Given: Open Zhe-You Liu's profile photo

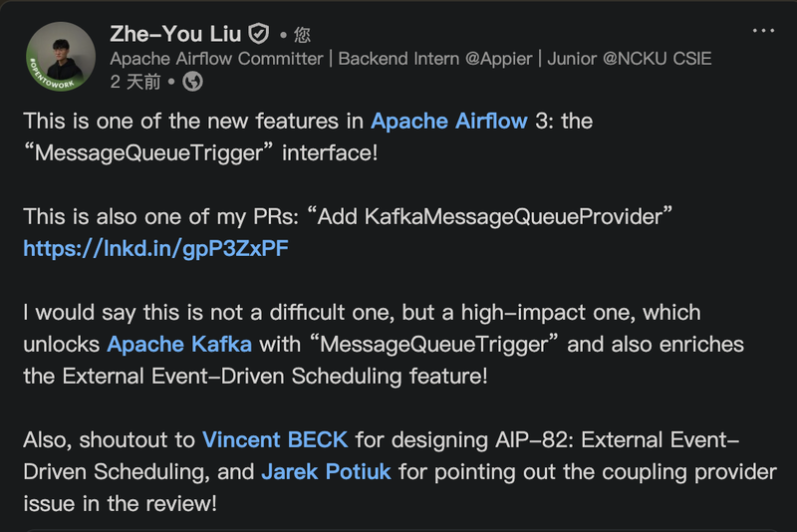Looking at the screenshot, I should [x=62, y=55].
